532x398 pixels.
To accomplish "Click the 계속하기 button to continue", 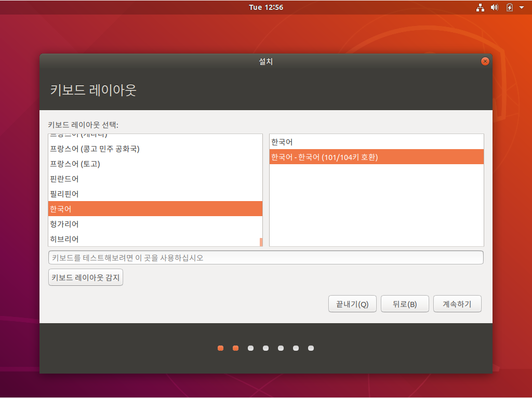I will tap(457, 303).
